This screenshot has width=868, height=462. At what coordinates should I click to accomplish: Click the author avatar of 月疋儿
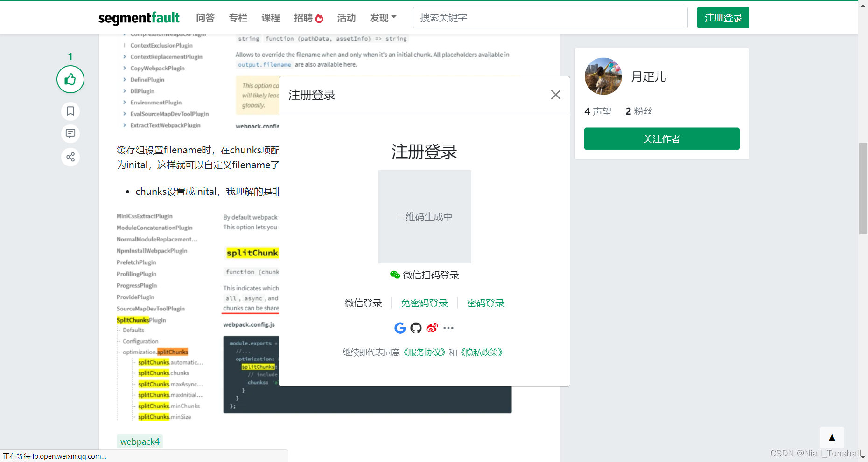603,76
